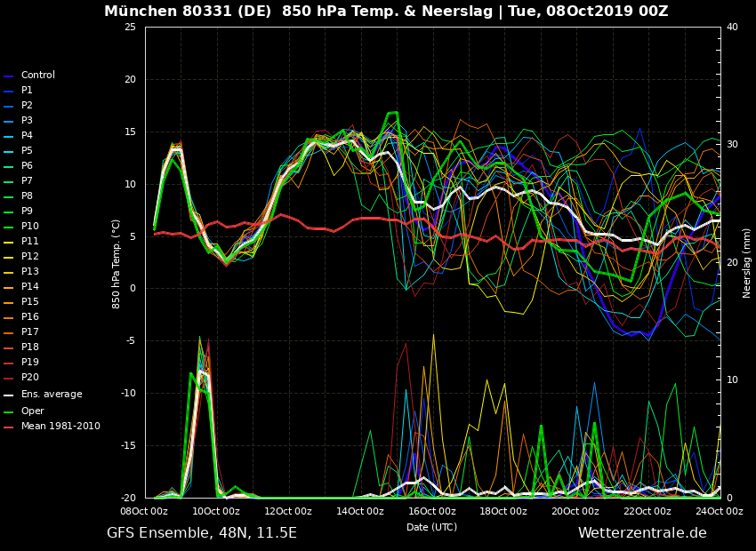The image size is (756, 551).
Task: Click the Control legend line swatch
Action: (x=9, y=76)
